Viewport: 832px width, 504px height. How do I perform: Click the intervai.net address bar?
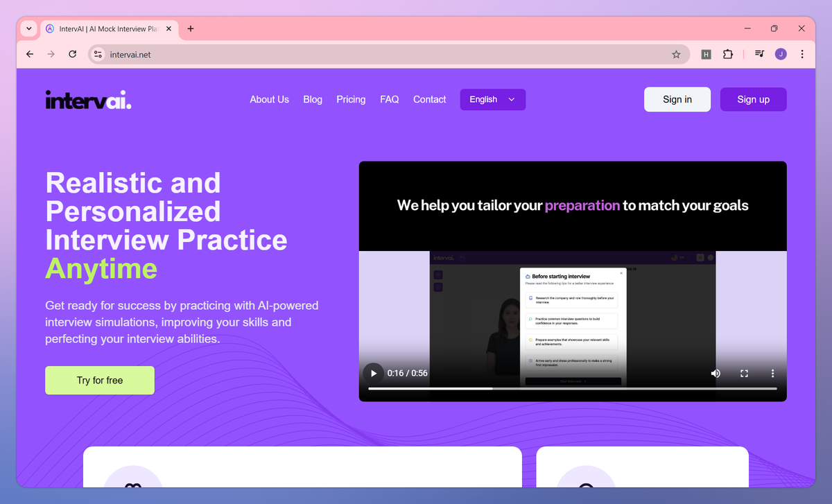coord(388,54)
